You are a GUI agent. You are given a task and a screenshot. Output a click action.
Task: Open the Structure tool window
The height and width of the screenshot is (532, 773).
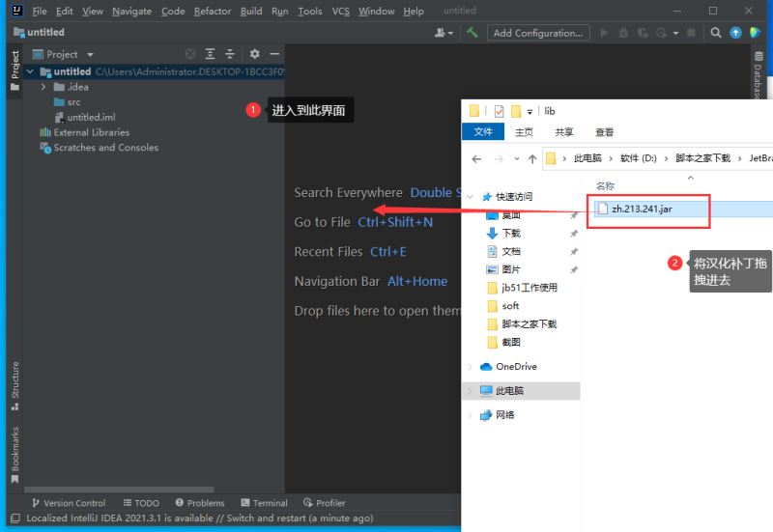click(14, 385)
